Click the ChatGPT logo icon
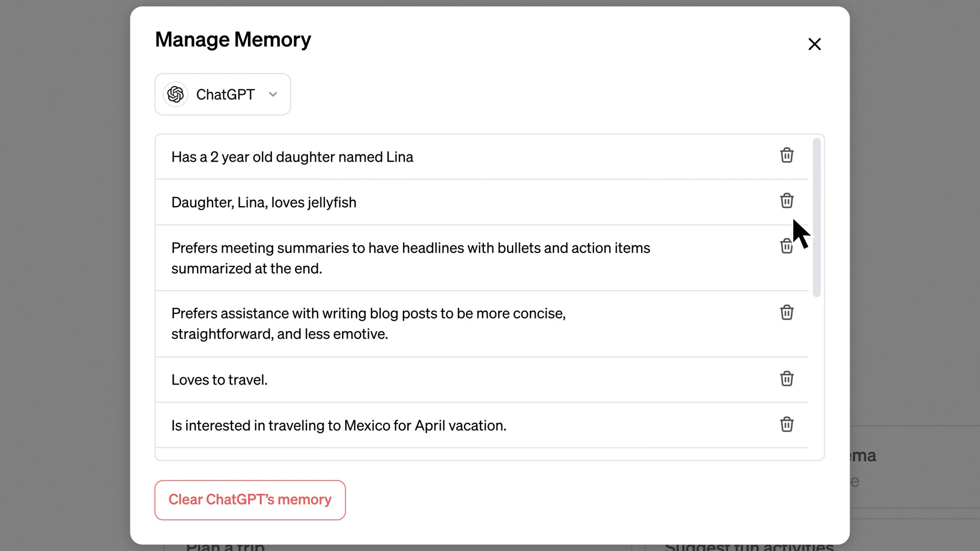 (176, 94)
